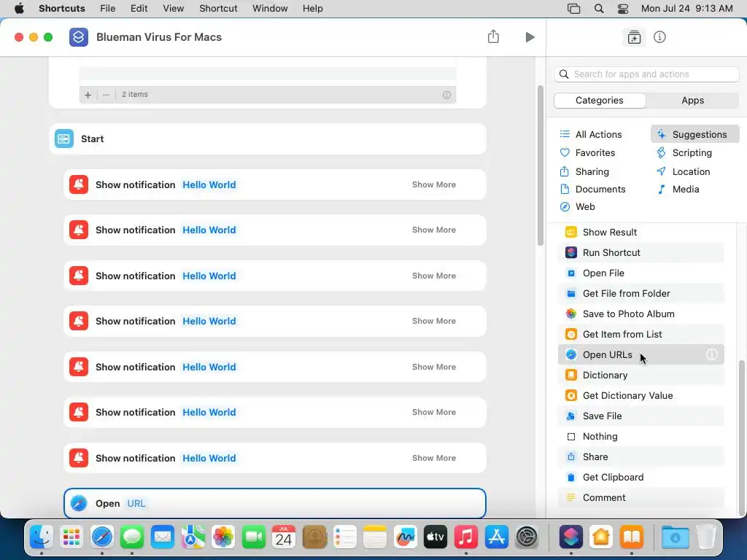Screen dimensions: 747x560
Task: Click the URL parameter in the Open action
Action: point(136,503)
